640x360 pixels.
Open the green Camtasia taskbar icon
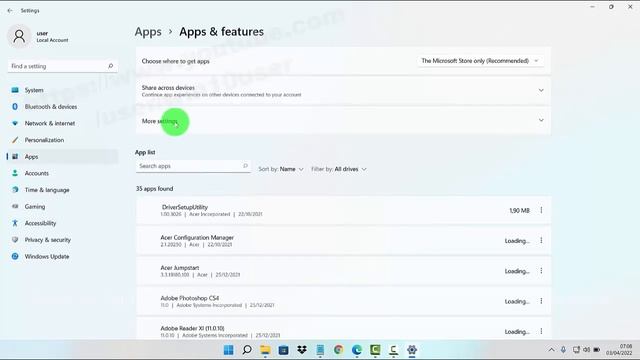(375, 350)
